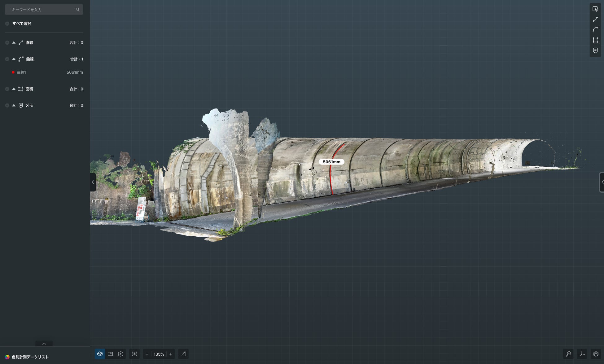This screenshot has height=364, width=604.
Task: Collapse the left sidebar panel
Action: (x=93, y=182)
